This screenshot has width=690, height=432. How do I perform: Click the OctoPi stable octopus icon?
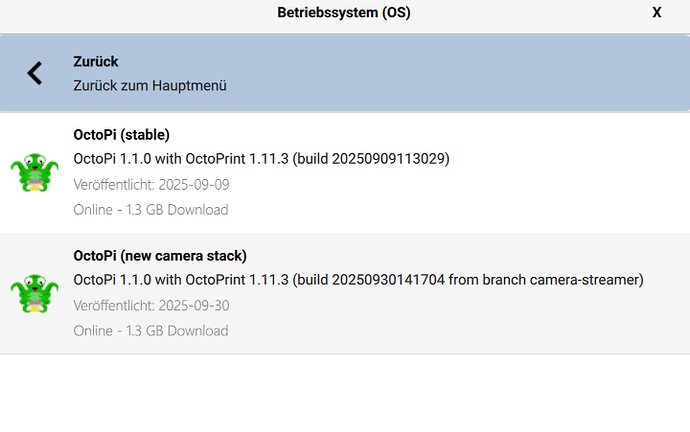[36, 172]
